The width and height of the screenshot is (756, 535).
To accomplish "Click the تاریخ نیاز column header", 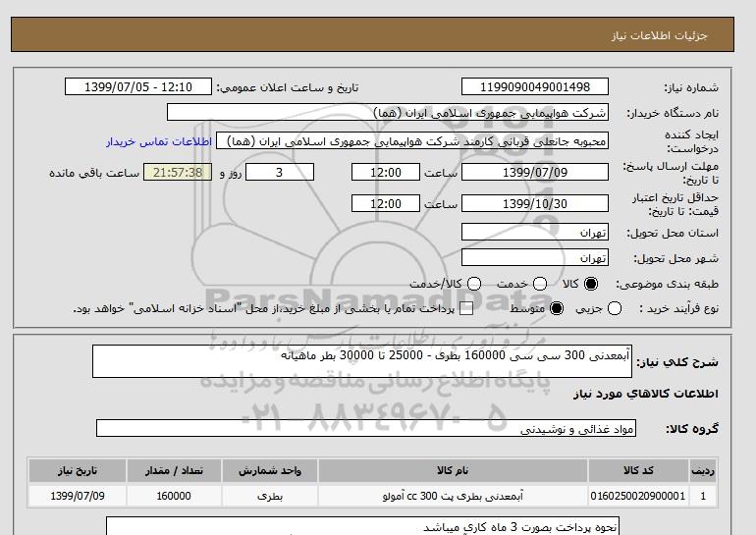I will (x=78, y=471).
